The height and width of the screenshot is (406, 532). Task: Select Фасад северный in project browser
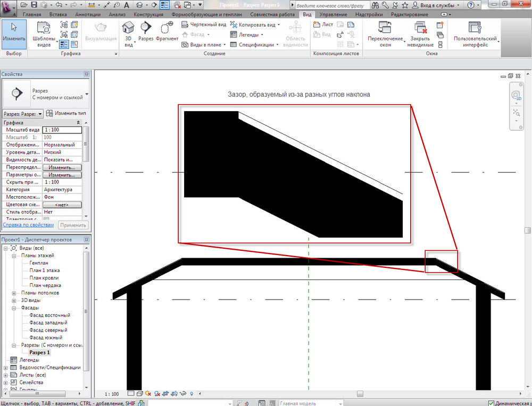tap(48, 330)
